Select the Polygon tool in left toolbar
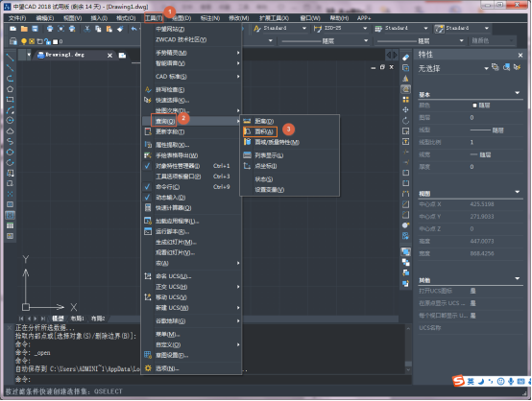This screenshot has height=401, width=532. (10, 89)
